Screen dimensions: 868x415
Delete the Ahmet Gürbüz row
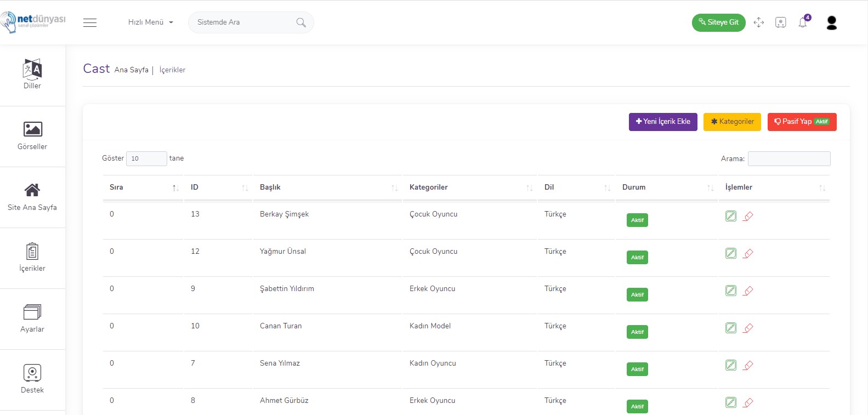pyautogui.click(x=748, y=402)
